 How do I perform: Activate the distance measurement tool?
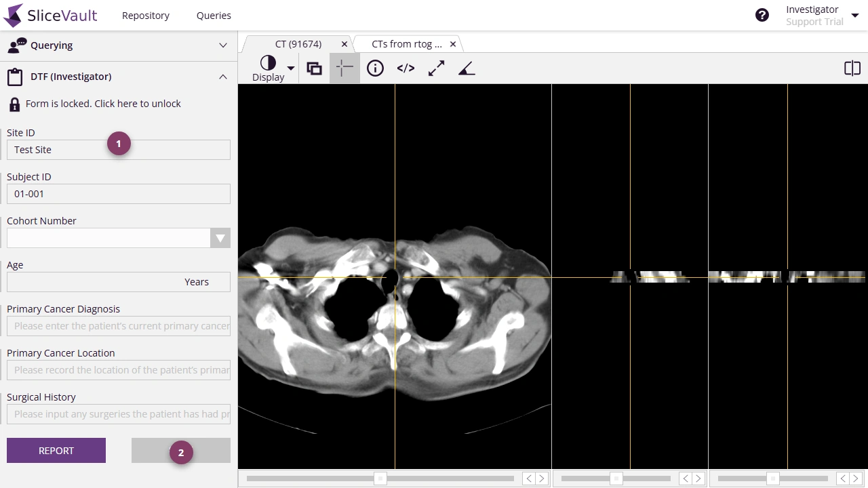pos(436,68)
